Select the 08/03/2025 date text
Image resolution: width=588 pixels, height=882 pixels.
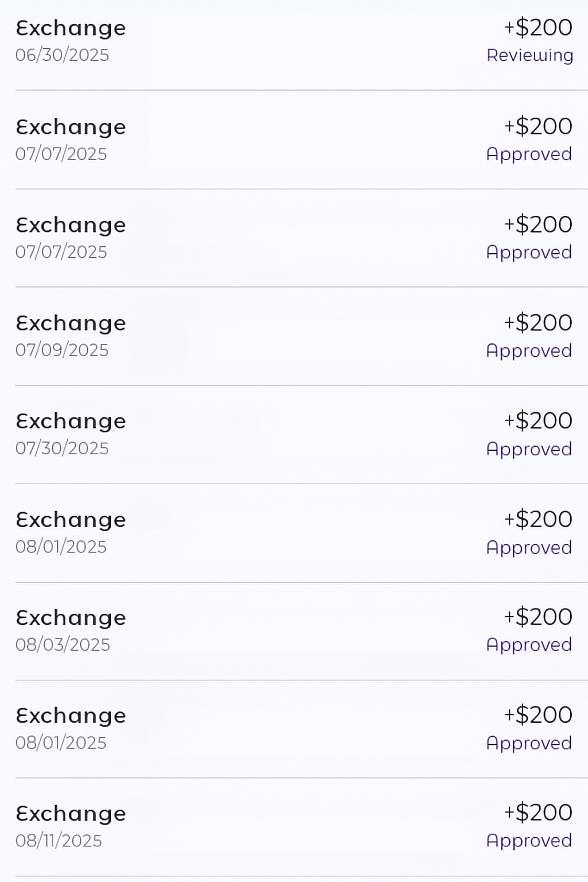click(63, 644)
